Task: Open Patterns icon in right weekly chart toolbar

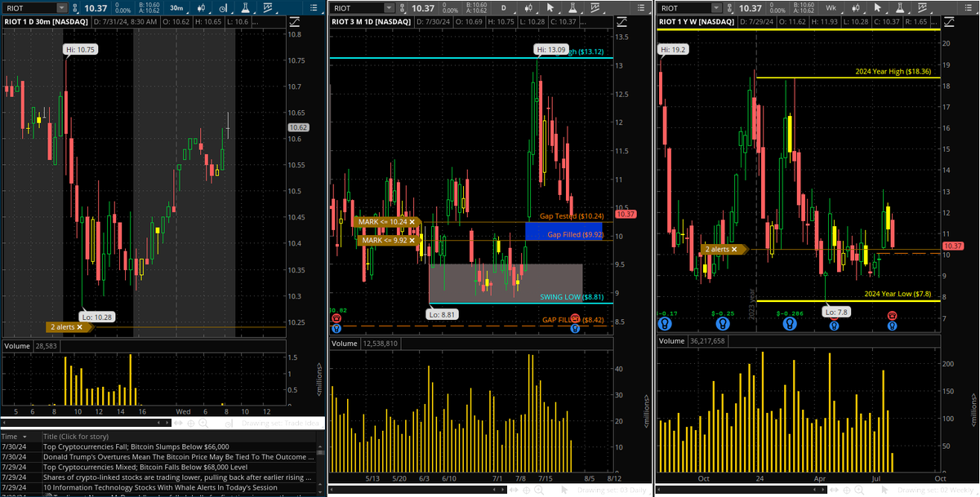Action: [x=920, y=8]
